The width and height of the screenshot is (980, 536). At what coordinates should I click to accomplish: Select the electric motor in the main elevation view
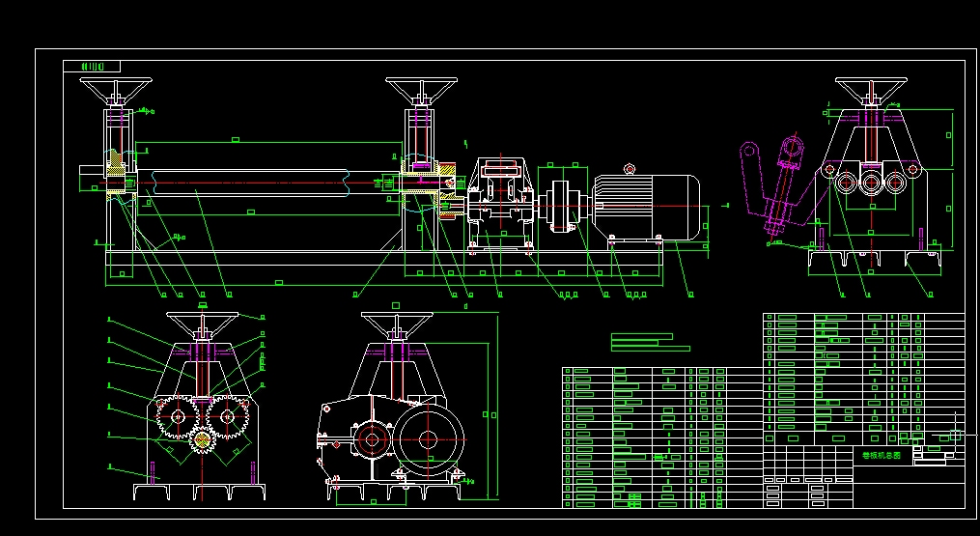648,207
